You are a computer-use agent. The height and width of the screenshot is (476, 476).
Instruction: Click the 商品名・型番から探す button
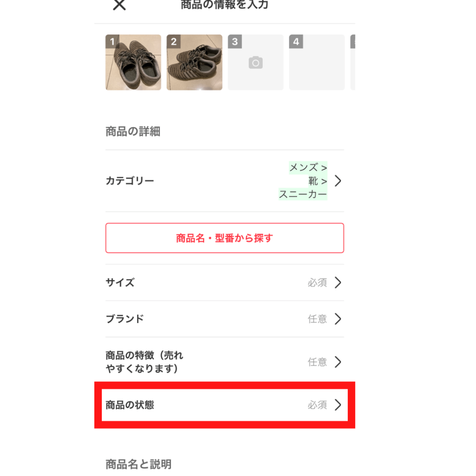225,238
